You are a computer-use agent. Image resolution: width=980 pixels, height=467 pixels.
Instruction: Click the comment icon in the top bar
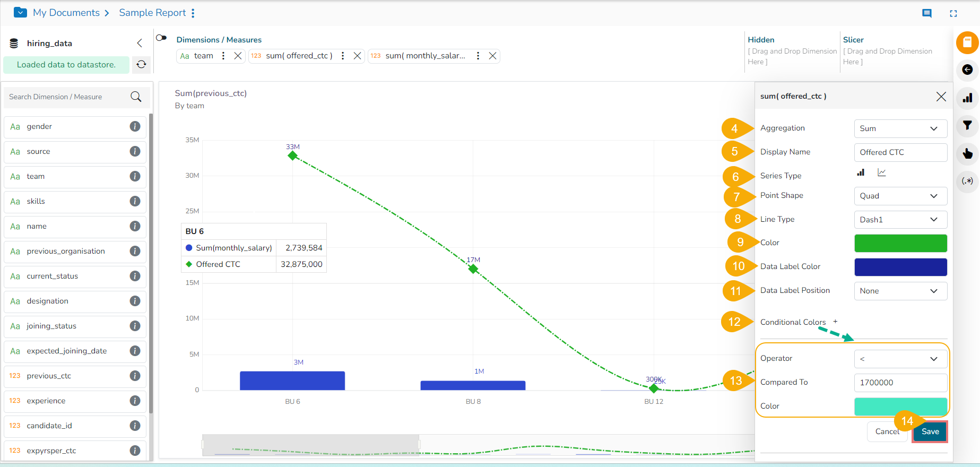click(x=926, y=13)
